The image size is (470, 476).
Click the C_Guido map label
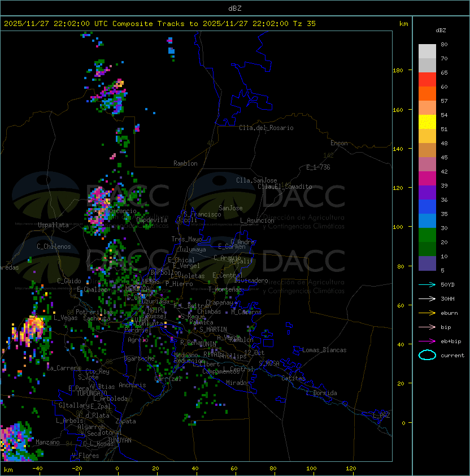click(x=69, y=281)
